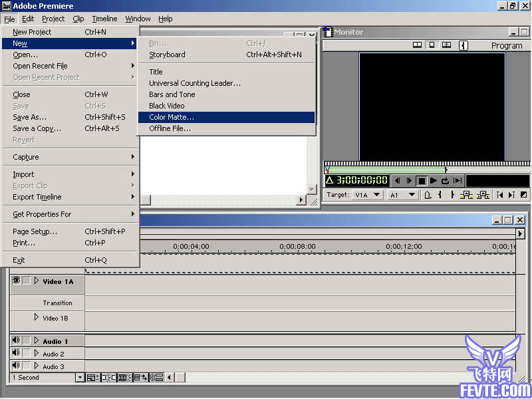The width and height of the screenshot is (532, 399).
Task: Hide Video 1A track using eye icon
Action: 16,281
